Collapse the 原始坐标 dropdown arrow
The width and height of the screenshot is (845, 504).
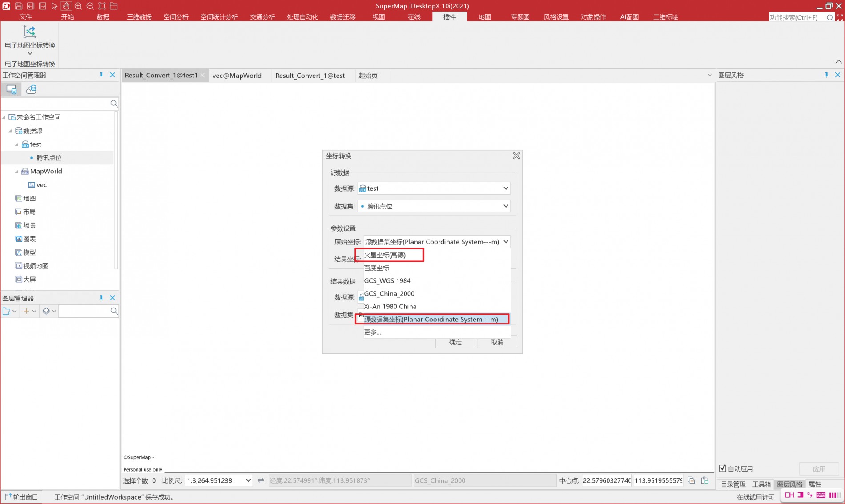(x=506, y=242)
